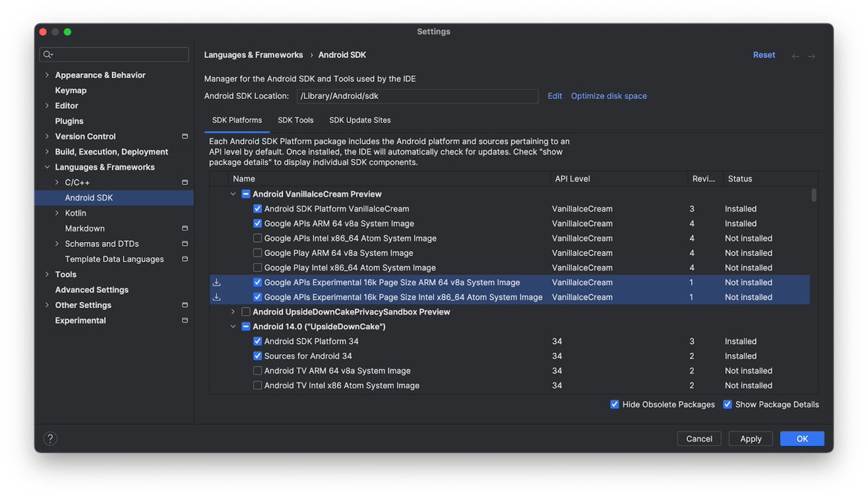
Task: Expand the Schemas and DTDs node
Action: point(57,244)
